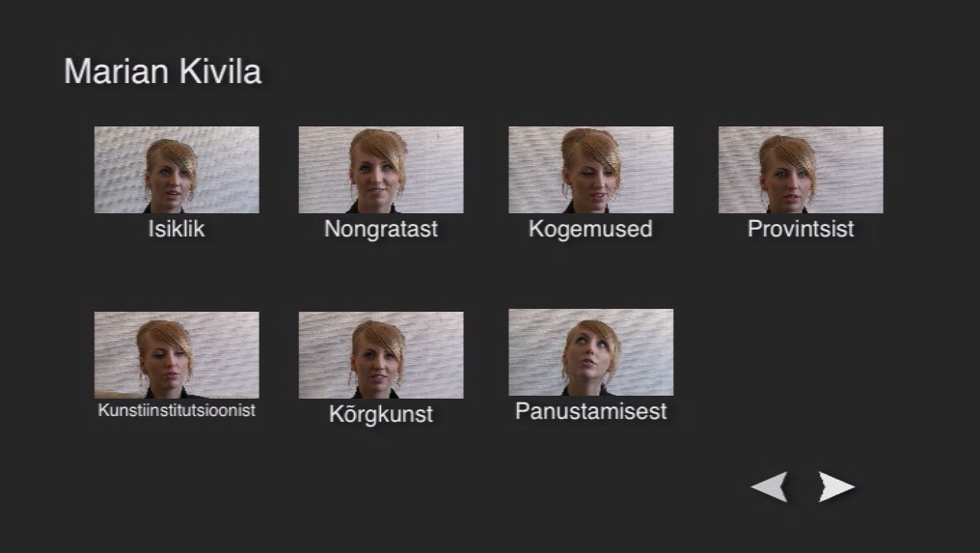The width and height of the screenshot is (980, 553).
Task: Click the Kogemused chapter title
Action: (590, 229)
